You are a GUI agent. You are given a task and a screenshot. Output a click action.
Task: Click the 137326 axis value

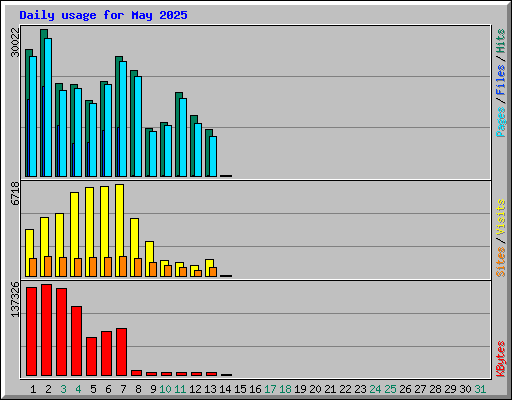click(x=15, y=299)
